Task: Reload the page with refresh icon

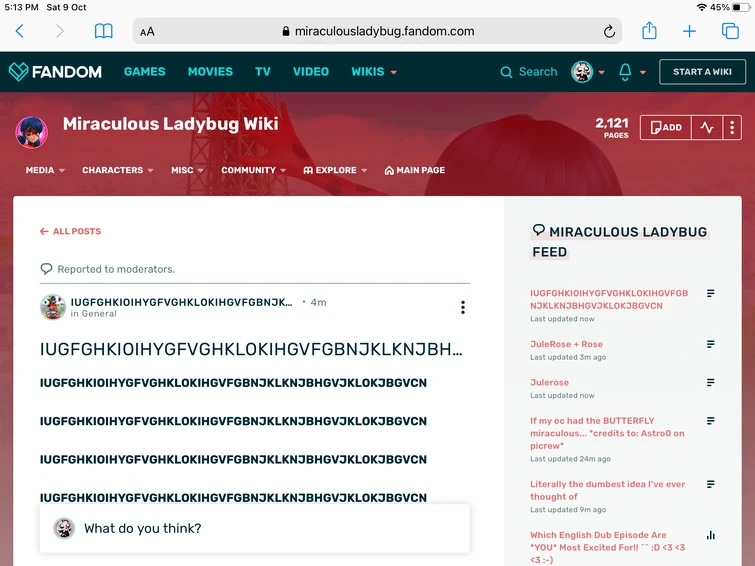Action: tap(609, 31)
